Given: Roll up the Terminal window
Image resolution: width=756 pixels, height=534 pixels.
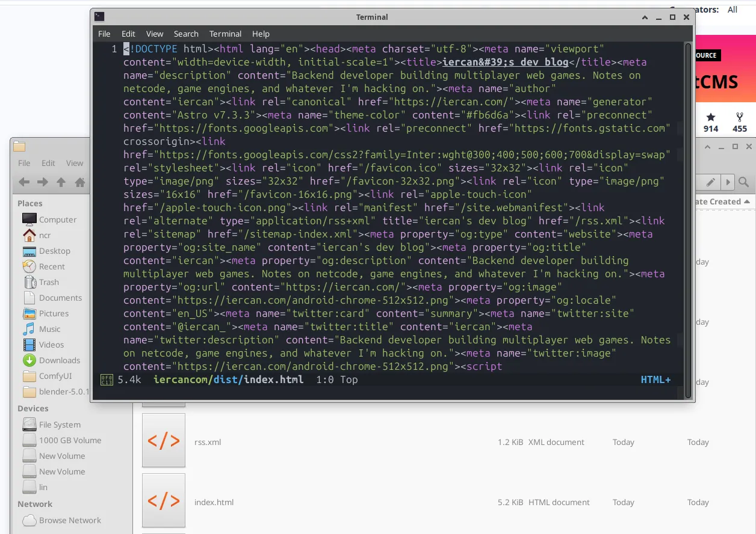Looking at the screenshot, I should [645, 17].
